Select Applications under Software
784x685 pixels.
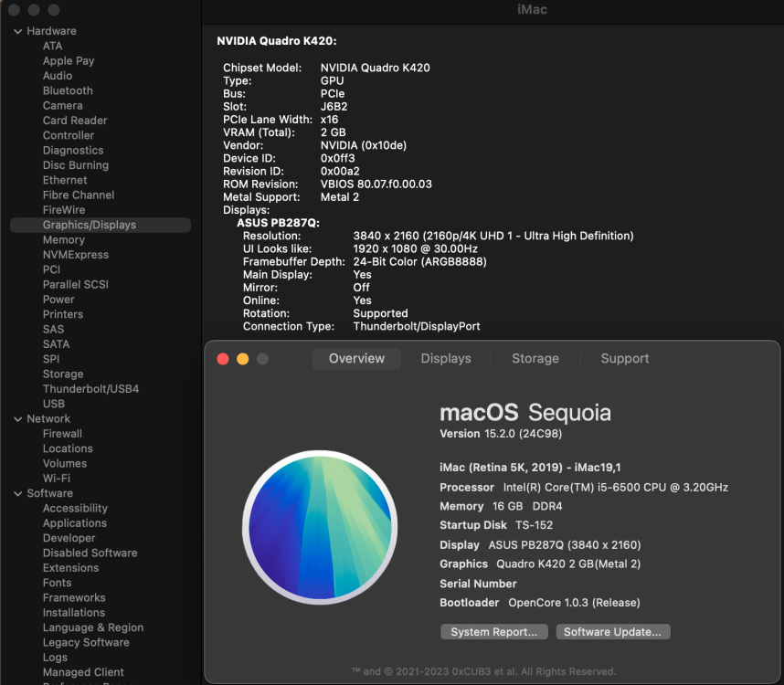click(x=75, y=523)
